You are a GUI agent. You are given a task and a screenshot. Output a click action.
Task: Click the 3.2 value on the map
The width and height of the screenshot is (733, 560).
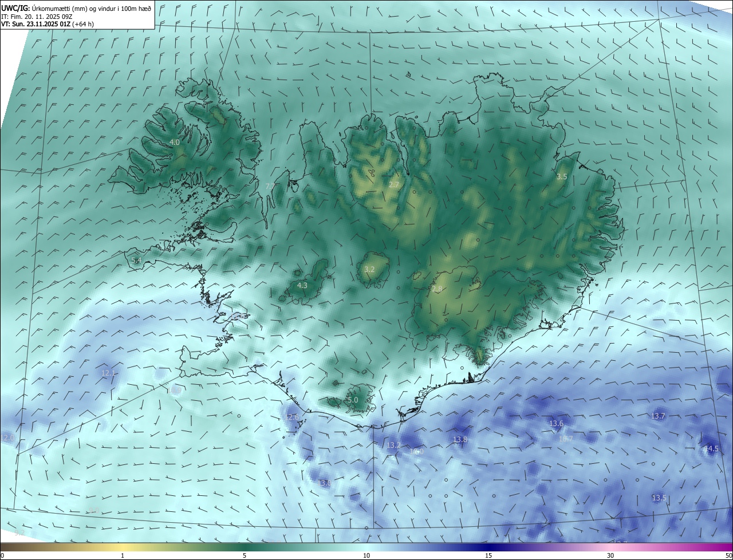pos(369,269)
